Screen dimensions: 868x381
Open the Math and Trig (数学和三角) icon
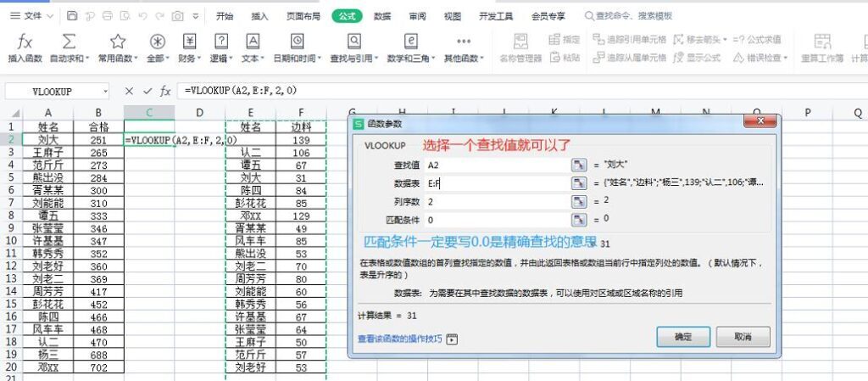click(410, 42)
